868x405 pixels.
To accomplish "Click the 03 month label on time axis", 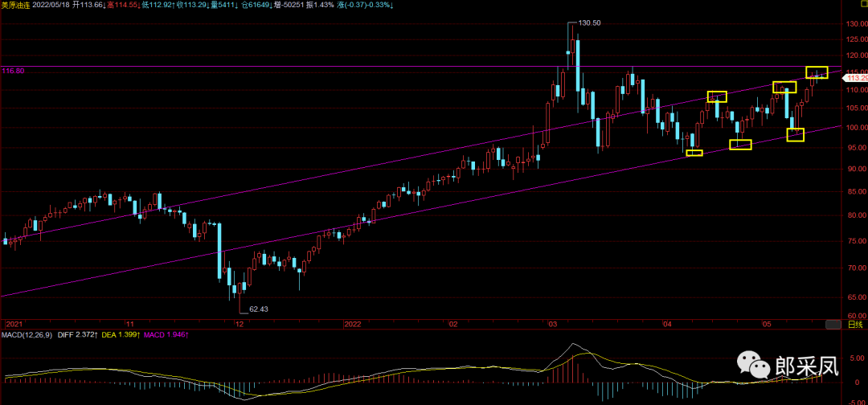I will (552, 325).
